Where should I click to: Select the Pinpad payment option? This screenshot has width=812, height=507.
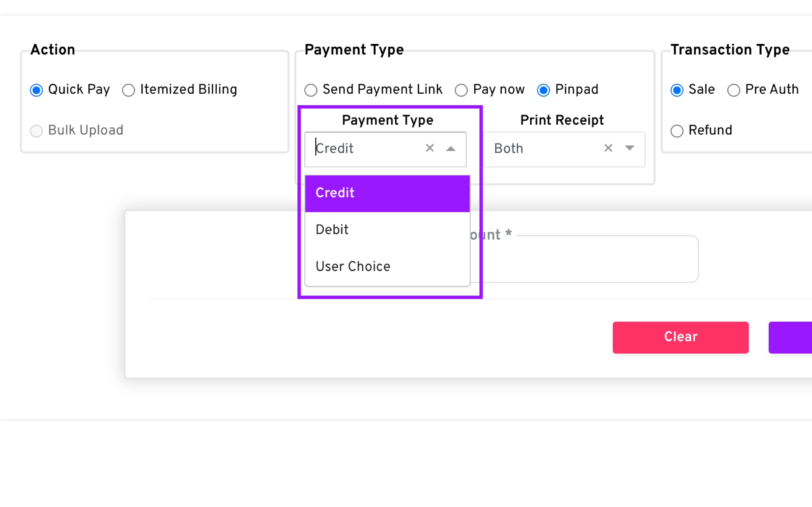point(543,90)
